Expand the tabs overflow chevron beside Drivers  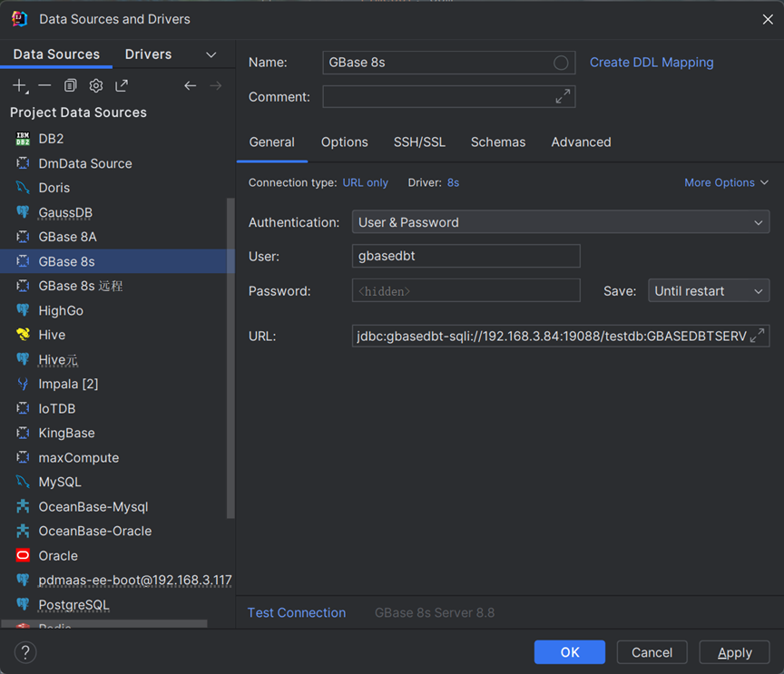pyautogui.click(x=211, y=54)
